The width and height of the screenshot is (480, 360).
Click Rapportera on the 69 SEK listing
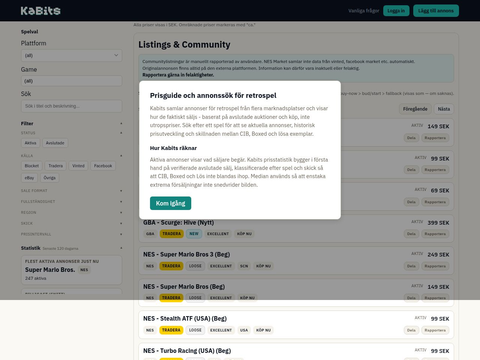[x=435, y=202]
